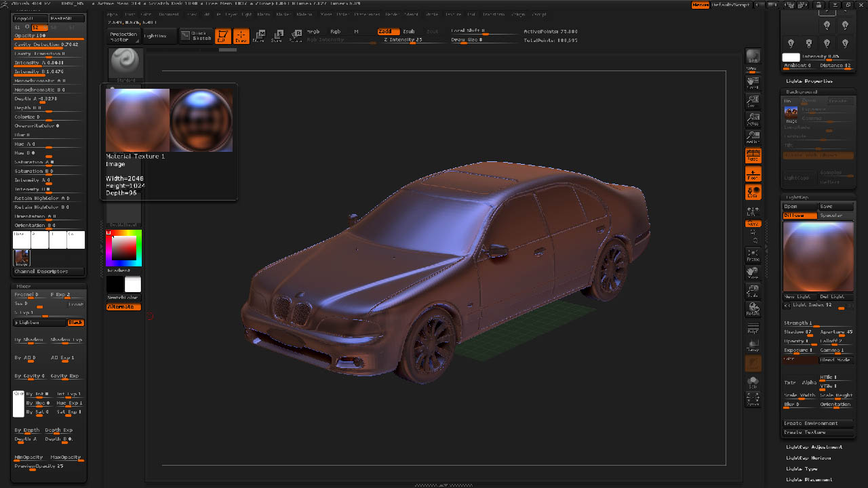The height and width of the screenshot is (488, 868).
Task: Toggle the Transp transparency icon
Action: coord(753,346)
